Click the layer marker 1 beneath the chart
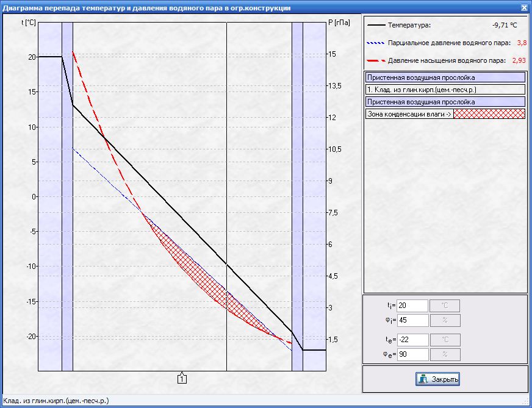Screen dimensions: 532x408 coord(182,379)
